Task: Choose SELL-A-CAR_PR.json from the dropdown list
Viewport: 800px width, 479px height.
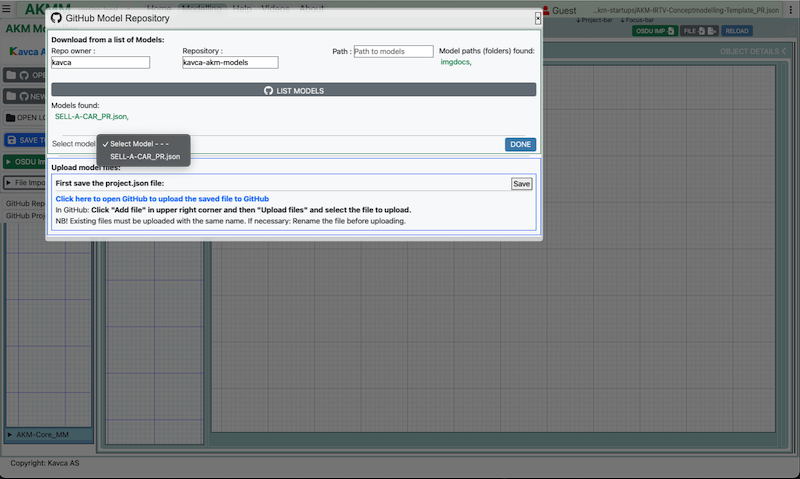Action: pos(145,157)
